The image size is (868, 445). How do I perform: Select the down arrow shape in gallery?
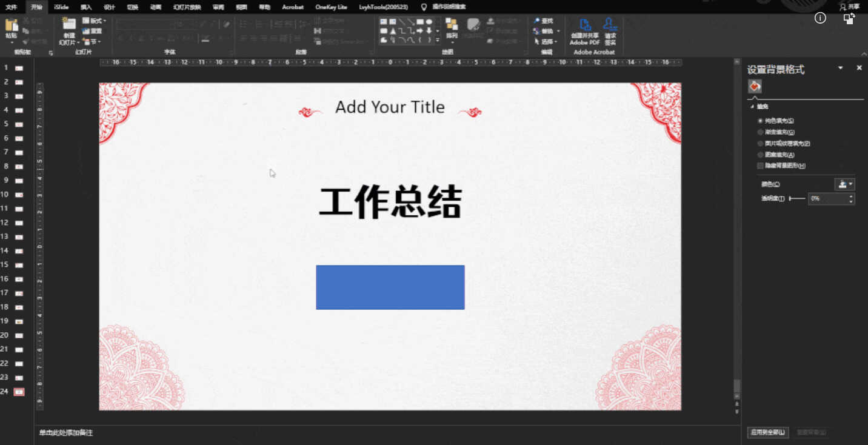click(x=429, y=31)
